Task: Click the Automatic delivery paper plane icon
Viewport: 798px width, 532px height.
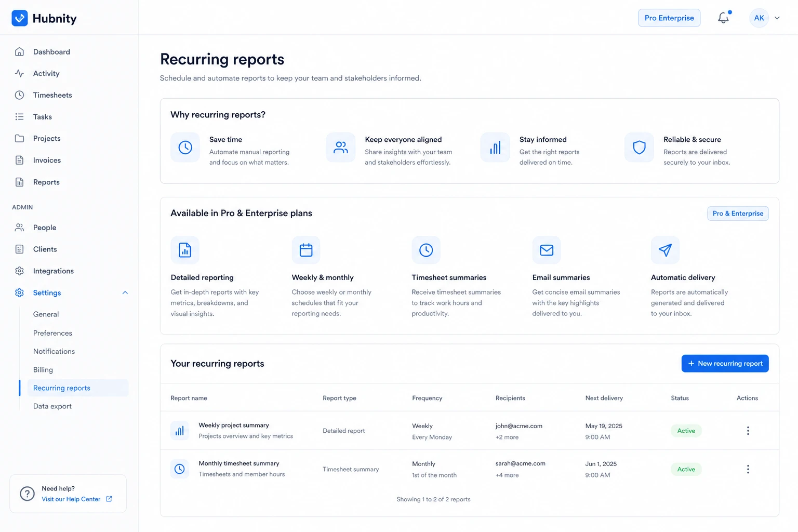Action: 665,250
